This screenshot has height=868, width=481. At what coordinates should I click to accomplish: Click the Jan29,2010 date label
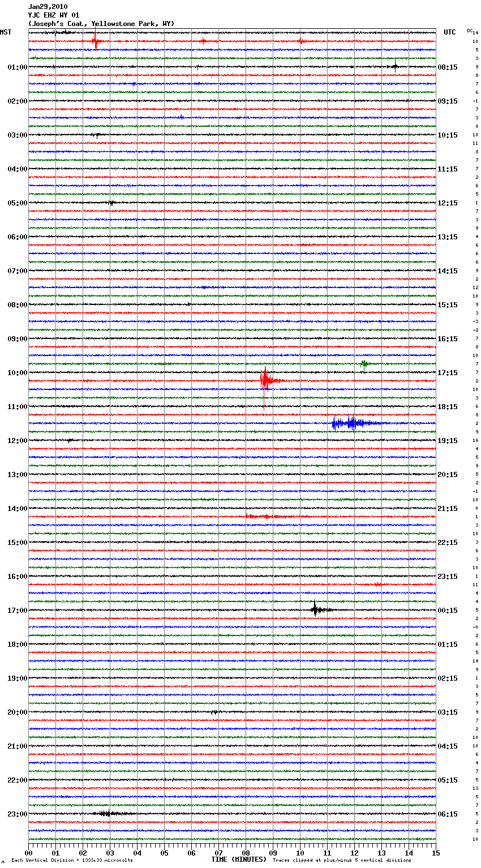pyautogui.click(x=48, y=7)
